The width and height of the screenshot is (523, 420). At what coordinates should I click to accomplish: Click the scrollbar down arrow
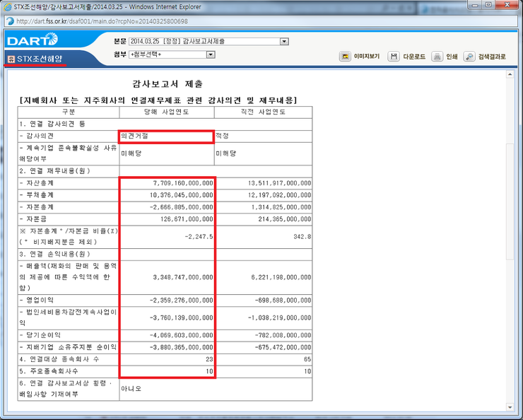tap(510, 407)
